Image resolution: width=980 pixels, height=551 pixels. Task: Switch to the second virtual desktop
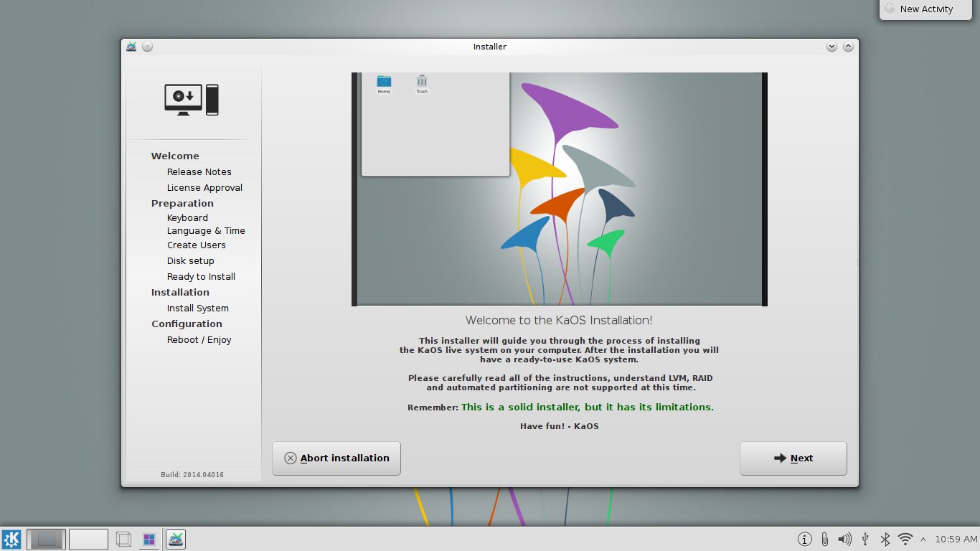88,540
